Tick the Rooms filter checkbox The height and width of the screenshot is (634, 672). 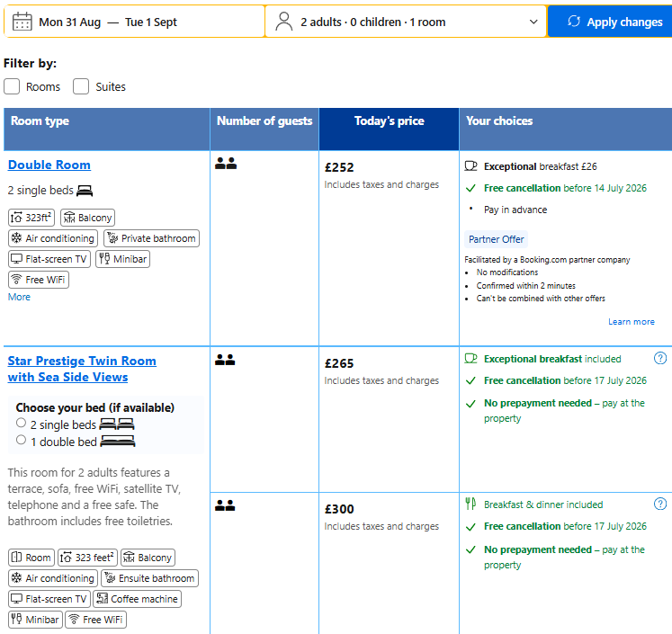[x=12, y=86]
